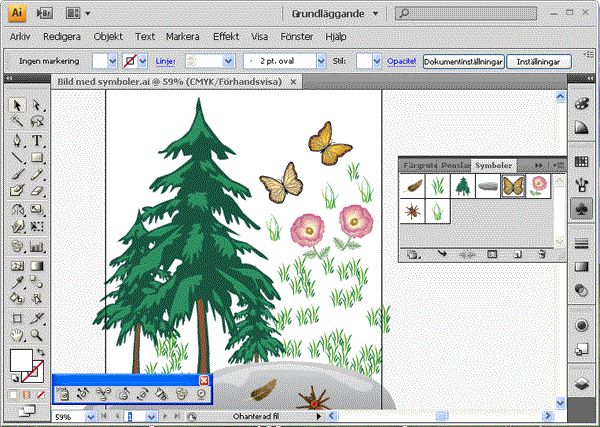Screen dimensions: 600x427
Task: Switch to the Symboler tab
Action: point(492,164)
